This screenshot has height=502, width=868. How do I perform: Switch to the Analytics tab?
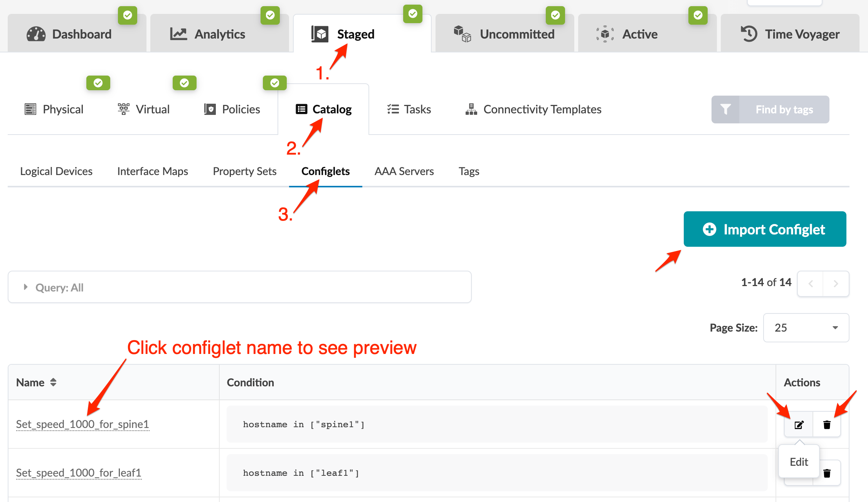[x=220, y=34]
